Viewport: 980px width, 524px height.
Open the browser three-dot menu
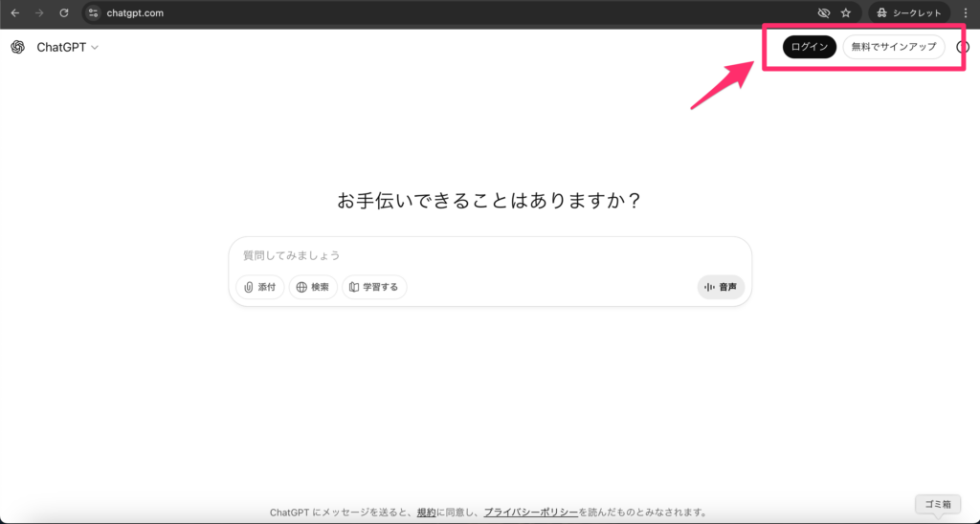click(966, 13)
